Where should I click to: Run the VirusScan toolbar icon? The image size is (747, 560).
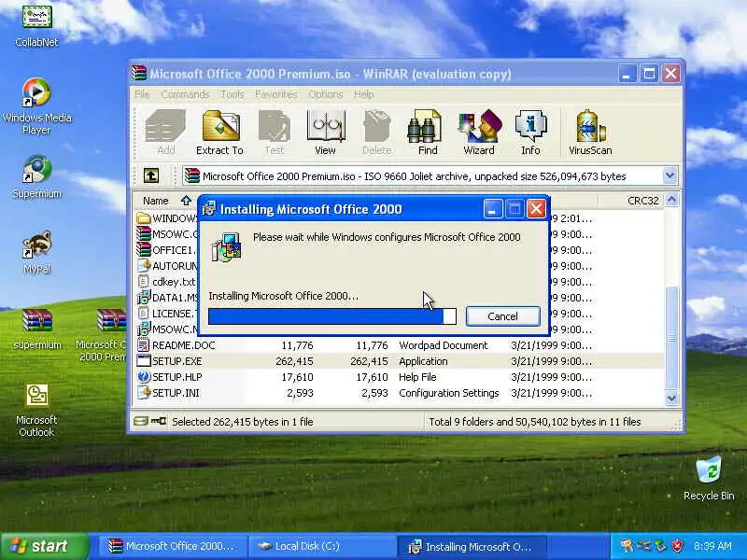pos(590,133)
